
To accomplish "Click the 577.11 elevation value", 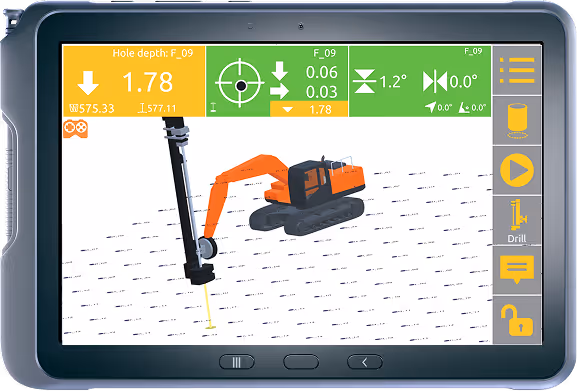I will tap(157, 109).
